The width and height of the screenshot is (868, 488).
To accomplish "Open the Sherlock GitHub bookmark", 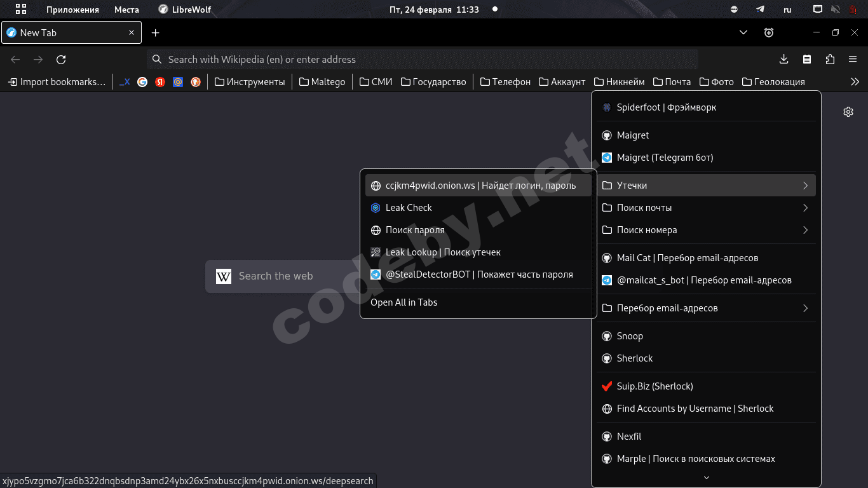I will 706,358.
